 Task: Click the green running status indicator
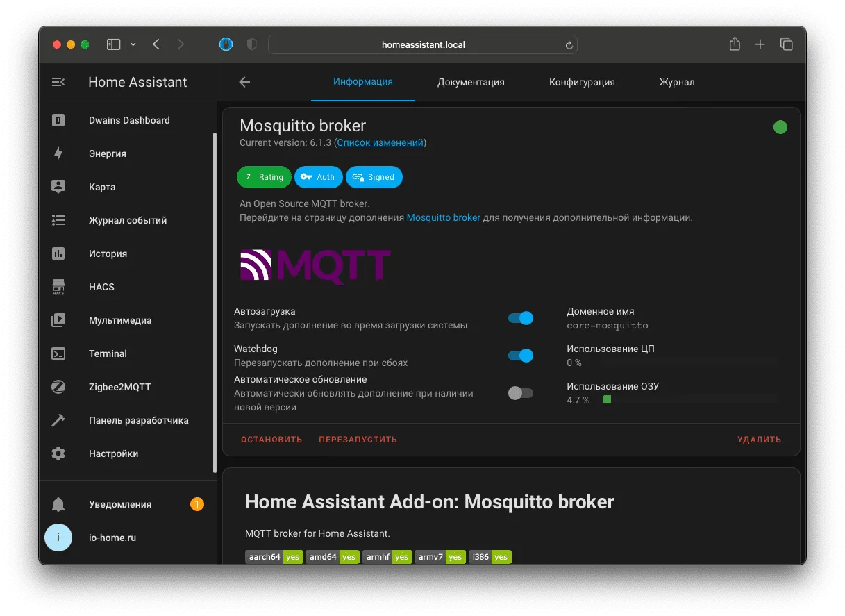pos(780,127)
